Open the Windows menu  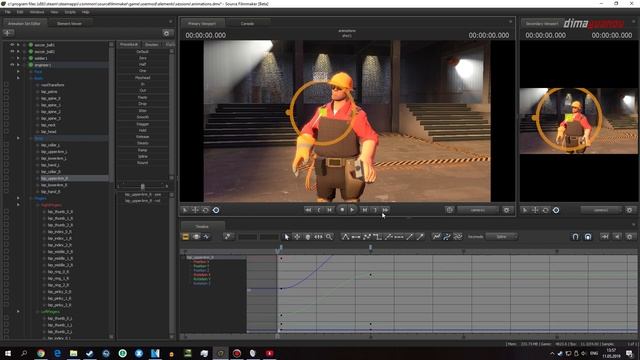coord(37,12)
